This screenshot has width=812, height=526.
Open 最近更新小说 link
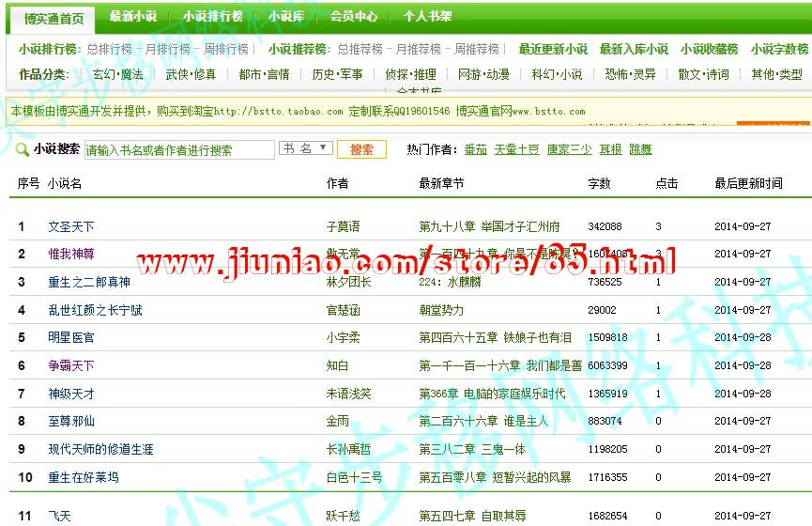tap(553, 49)
